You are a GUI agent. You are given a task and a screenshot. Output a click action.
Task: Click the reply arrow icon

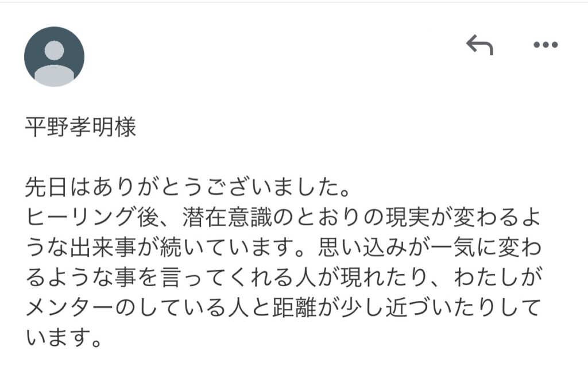[479, 45]
